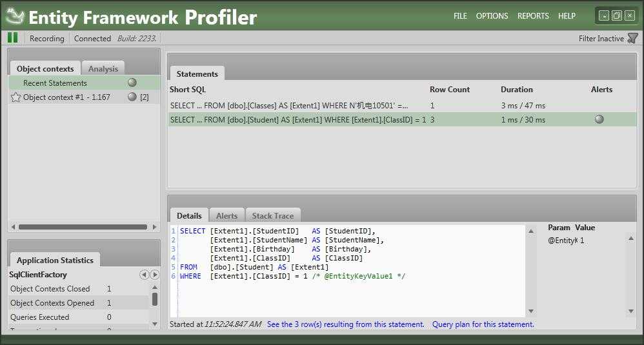Select the Application Statistics tab

[x=55, y=260]
